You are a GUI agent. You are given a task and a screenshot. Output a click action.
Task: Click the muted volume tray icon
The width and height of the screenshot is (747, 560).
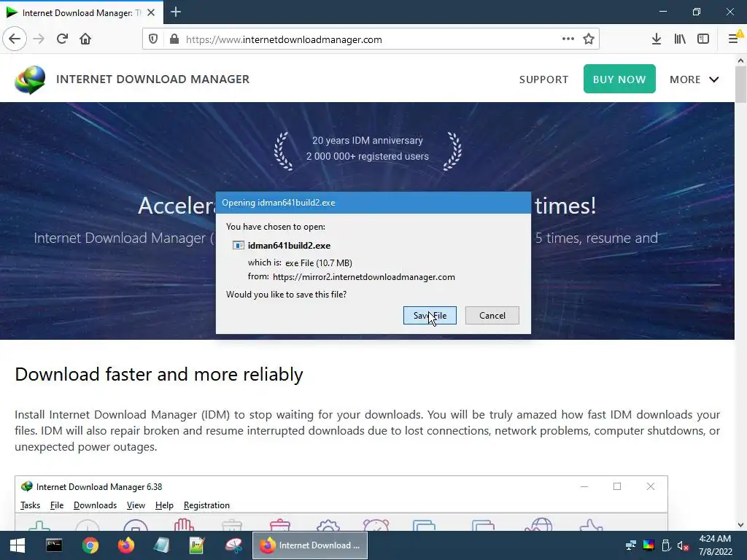(683, 545)
